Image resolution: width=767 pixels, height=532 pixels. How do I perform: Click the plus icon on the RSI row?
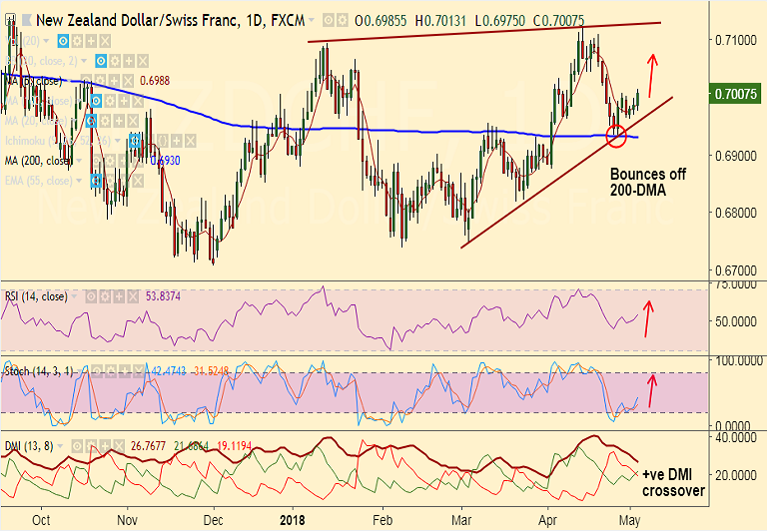[x=119, y=296]
